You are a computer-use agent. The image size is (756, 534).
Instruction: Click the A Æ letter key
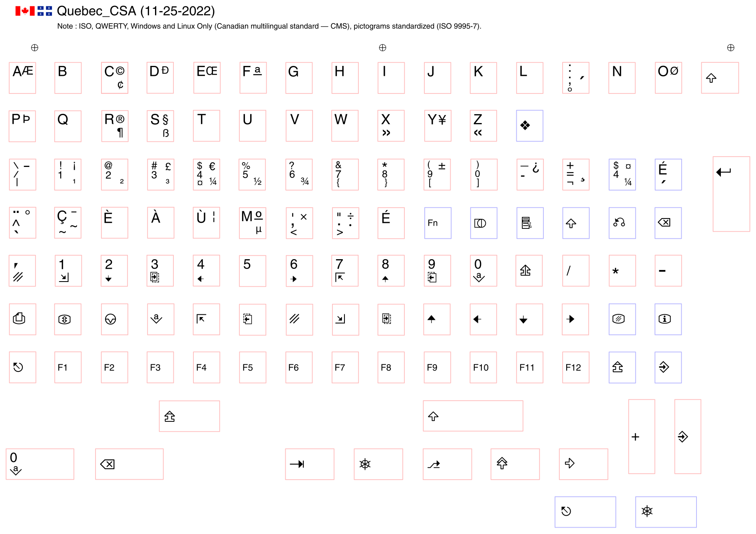point(22,78)
